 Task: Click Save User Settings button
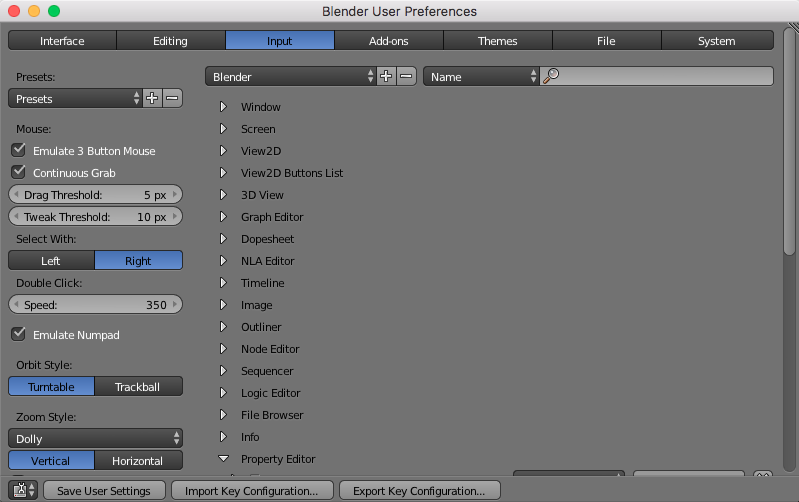104,491
